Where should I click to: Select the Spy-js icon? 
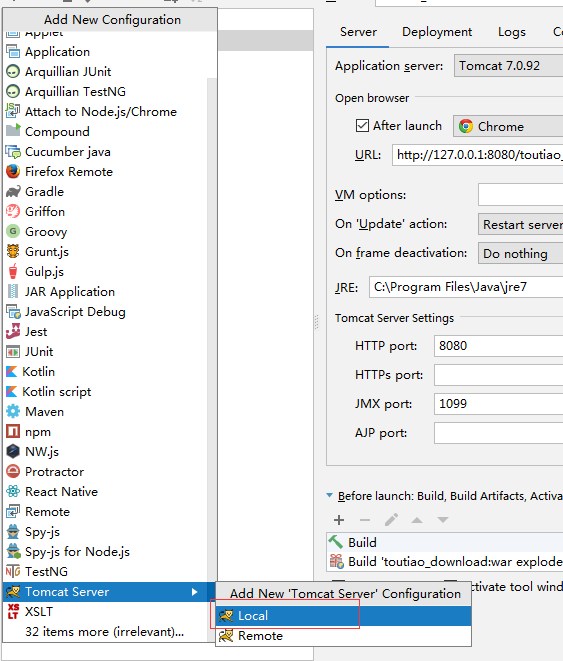(13, 532)
